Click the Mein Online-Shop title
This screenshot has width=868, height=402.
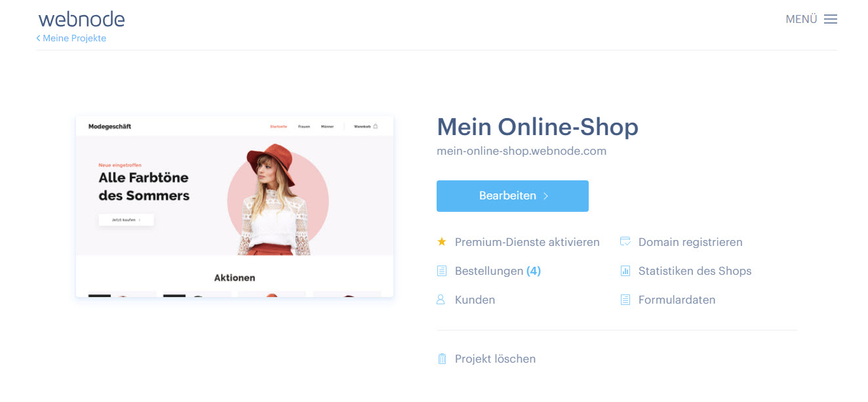click(x=538, y=127)
